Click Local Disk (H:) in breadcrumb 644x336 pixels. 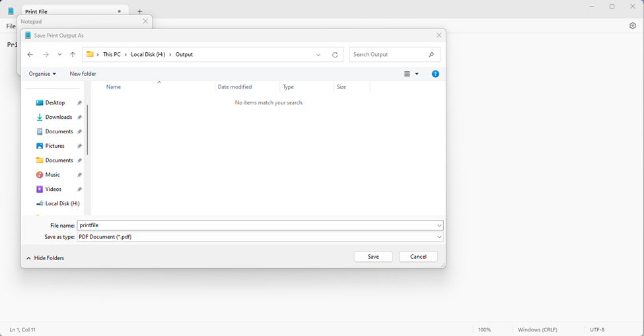(148, 55)
